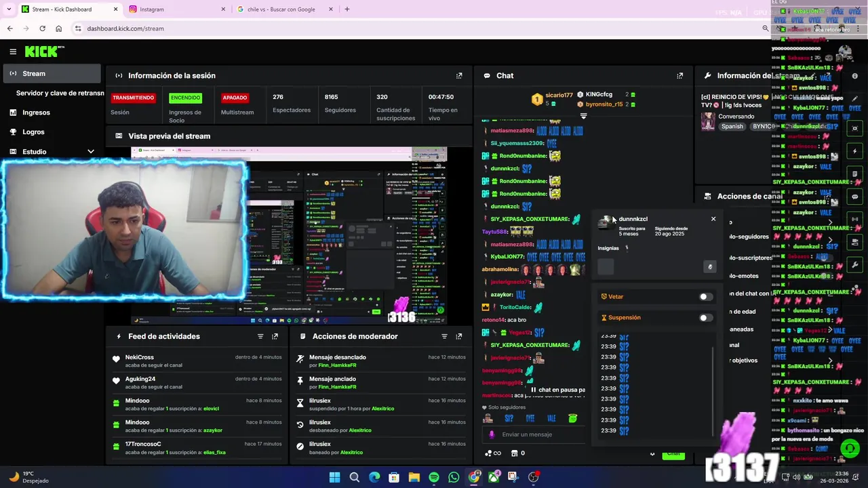Pop out the Chat panel
The height and width of the screenshot is (488, 868).
tap(679, 76)
